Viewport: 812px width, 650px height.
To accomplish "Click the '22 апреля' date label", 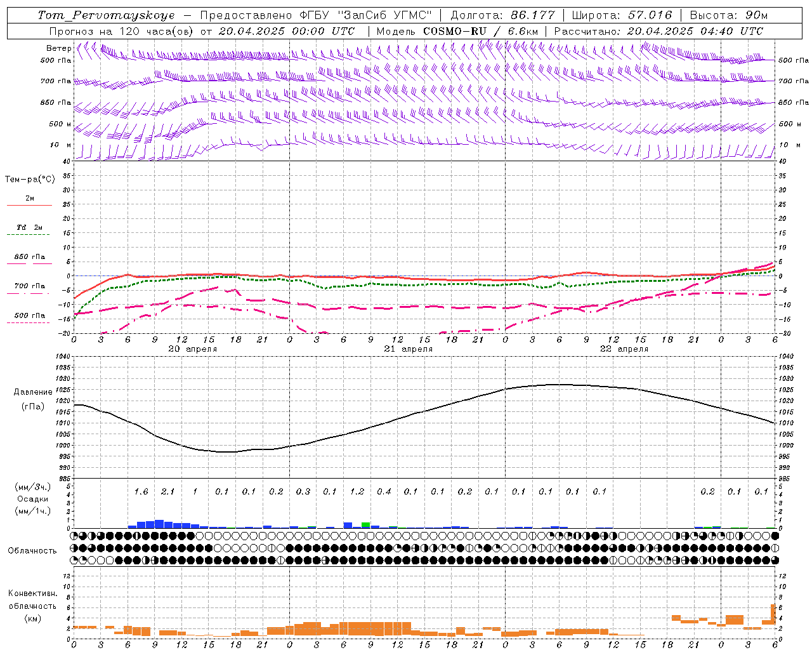I will pyautogui.click(x=624, y=349).
